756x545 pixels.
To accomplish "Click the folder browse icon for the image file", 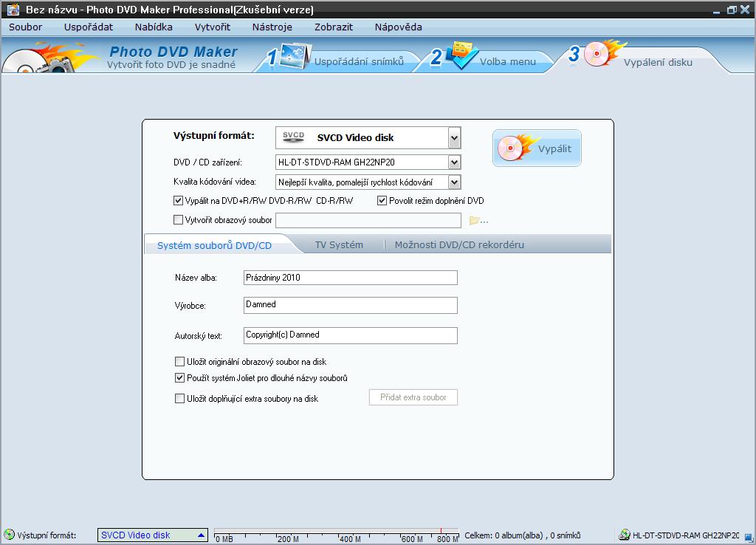I will (478, 220).
